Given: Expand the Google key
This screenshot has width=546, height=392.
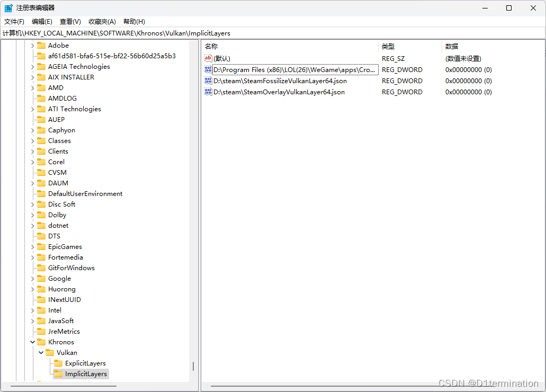Looking at the screenshot, I should click(x=32, y=279).
